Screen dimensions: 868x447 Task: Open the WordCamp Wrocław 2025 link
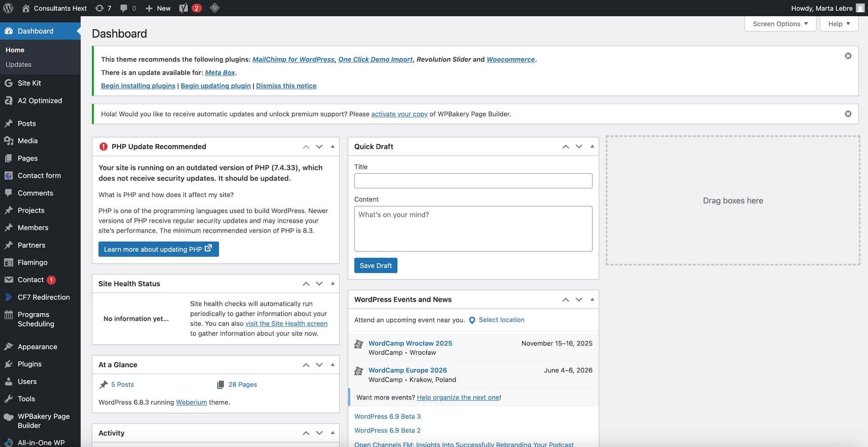(x=410, y=343)
